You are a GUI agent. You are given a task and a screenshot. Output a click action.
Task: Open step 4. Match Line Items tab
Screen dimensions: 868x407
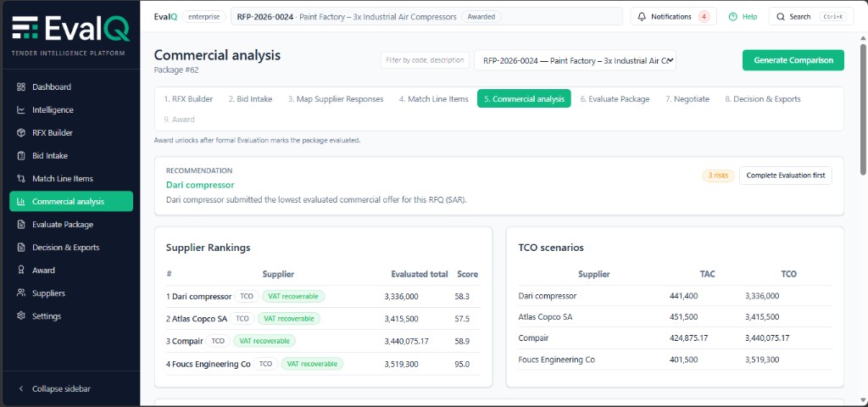pos(433,98)
